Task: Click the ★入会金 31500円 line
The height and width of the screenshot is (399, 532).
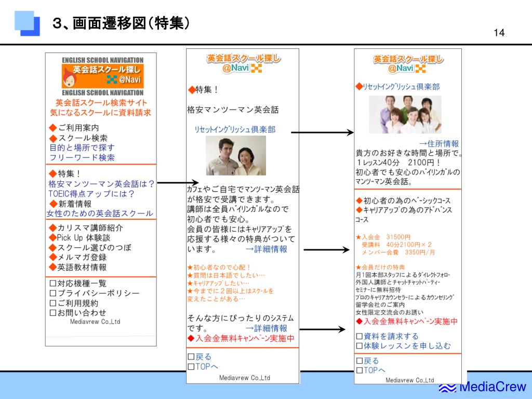Action: click(383, 237)
